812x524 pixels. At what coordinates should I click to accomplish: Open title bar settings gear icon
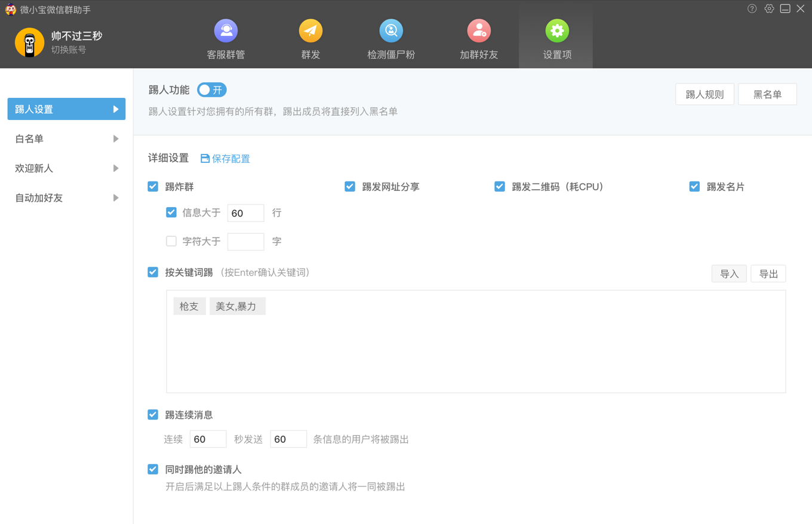point(769,8)
